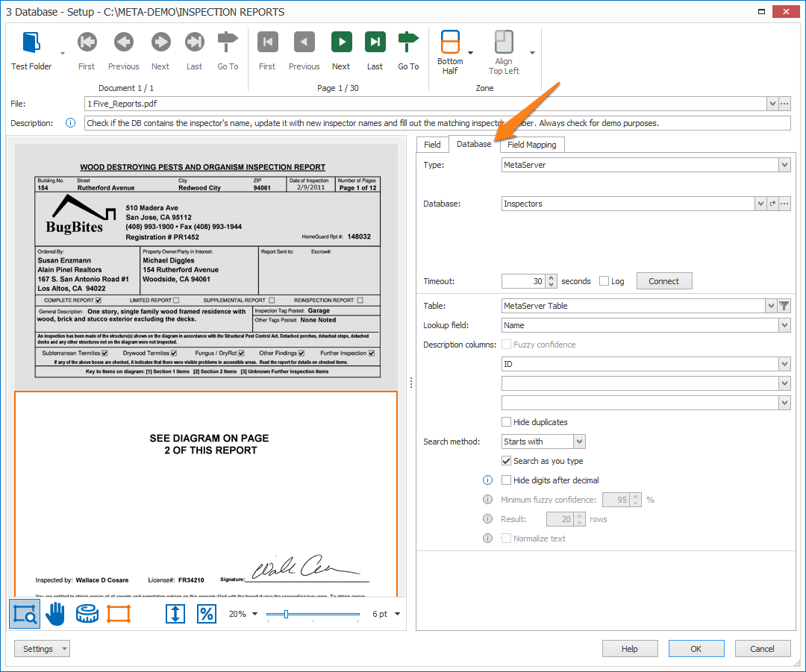Switch to the Field Mapping tab
The image size is (806, 672).
[532, 145]
